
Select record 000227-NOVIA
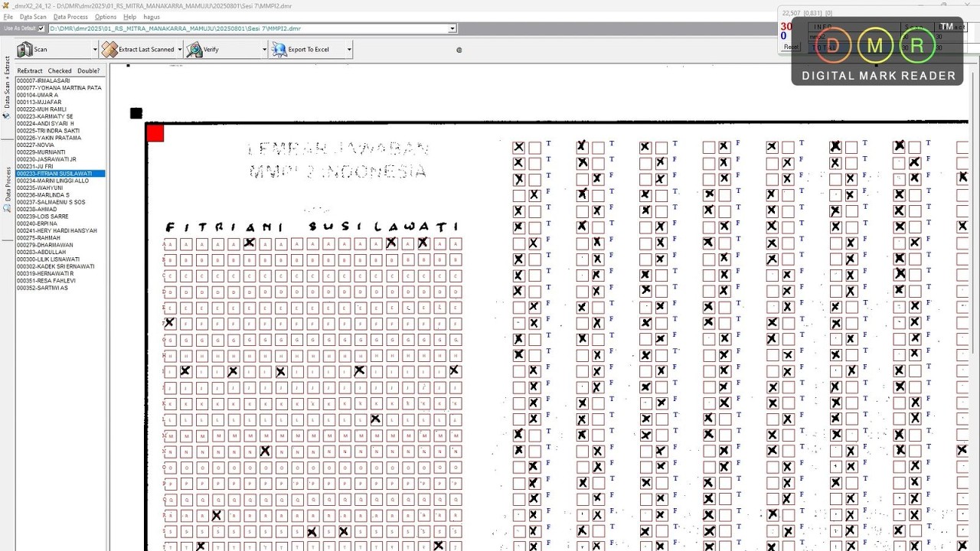tap(60, 145)
